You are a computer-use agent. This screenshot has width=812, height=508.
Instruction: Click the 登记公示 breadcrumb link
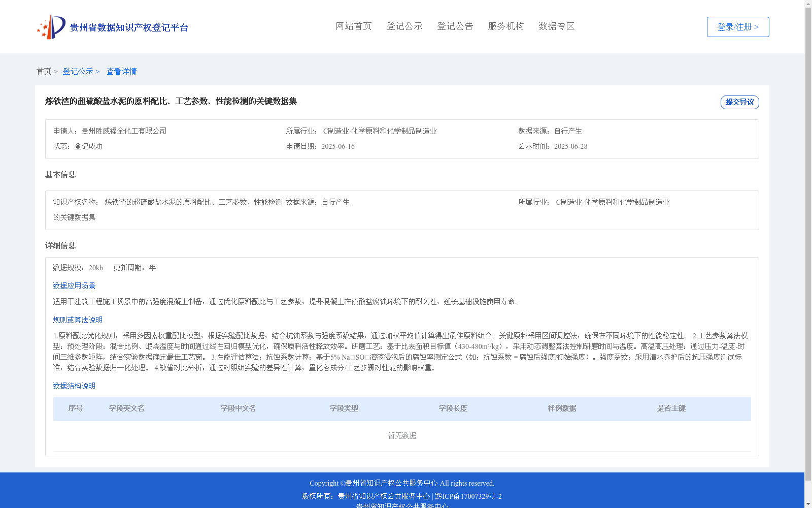[78, 71]
